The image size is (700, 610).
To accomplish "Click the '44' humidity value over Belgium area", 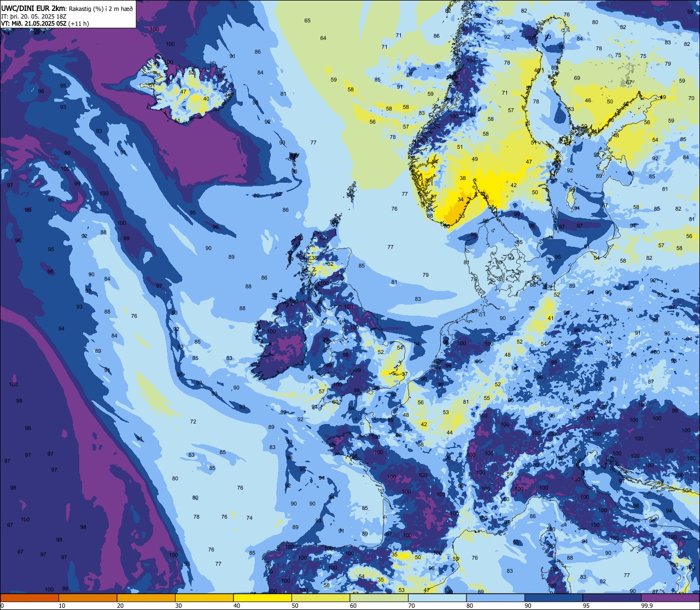I will pos(450,433).
